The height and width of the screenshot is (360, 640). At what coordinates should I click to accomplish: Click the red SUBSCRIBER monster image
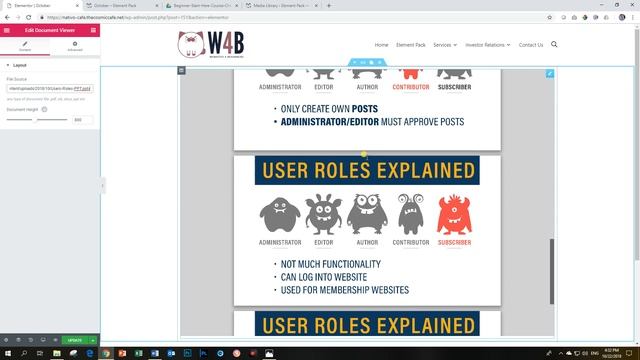(x=454, y=214)
